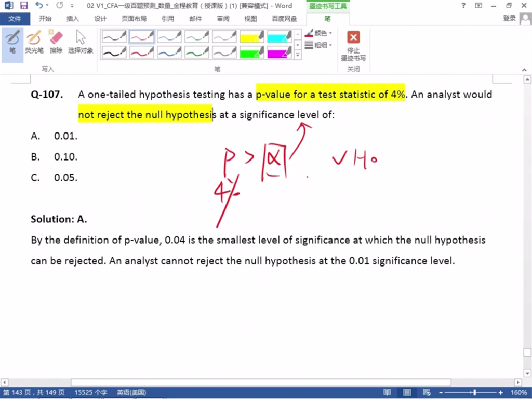The width and height of the screenshot is (532, 399).
Task: Save the document via quick access toolbar
Action: tap(24, 5)
